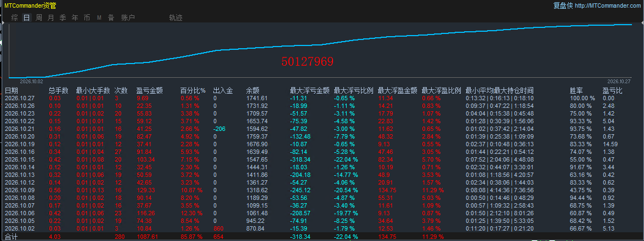Click the MTCommander资管 title

31,5
